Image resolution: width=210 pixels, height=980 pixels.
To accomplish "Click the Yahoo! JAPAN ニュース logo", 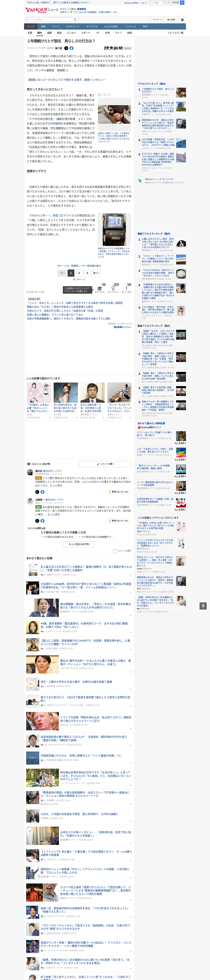I will (x=41, y=10).
